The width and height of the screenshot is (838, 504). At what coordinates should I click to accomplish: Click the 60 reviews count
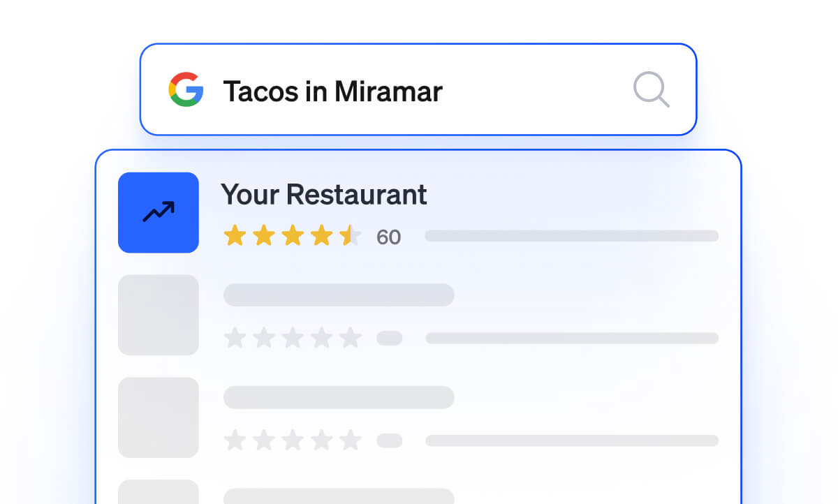[x=389, y=237]
